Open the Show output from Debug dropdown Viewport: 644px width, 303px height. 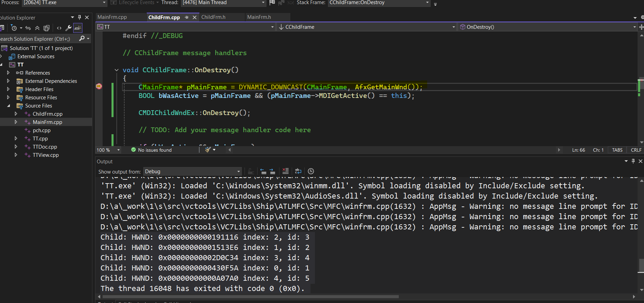[193, 172]
